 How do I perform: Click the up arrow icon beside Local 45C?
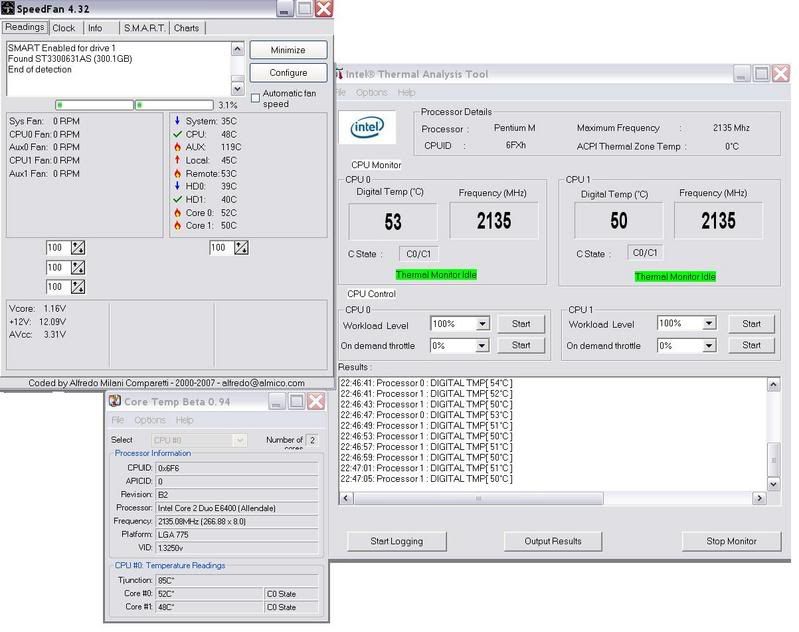[177, 160]
